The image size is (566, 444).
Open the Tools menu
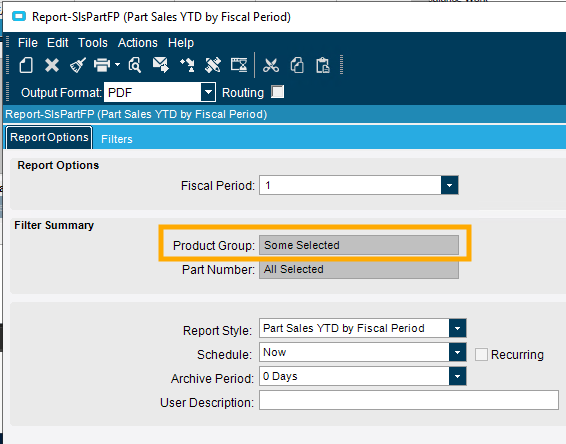point(93,43)
